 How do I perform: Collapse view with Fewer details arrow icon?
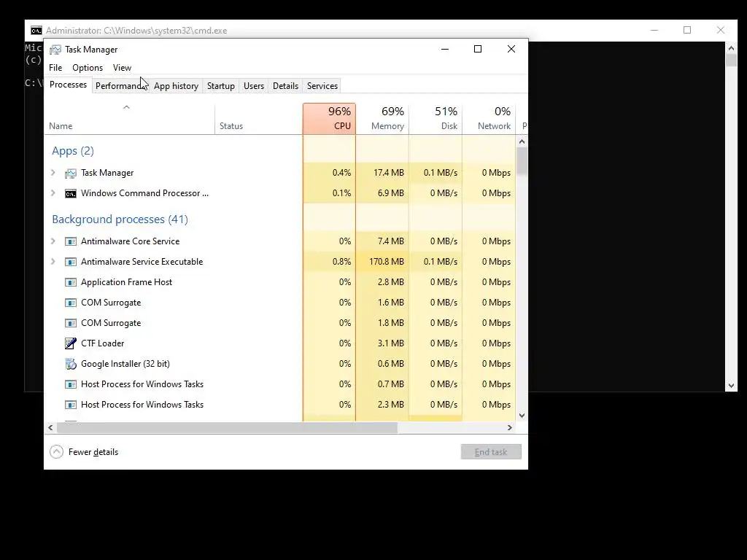[56, 452]
